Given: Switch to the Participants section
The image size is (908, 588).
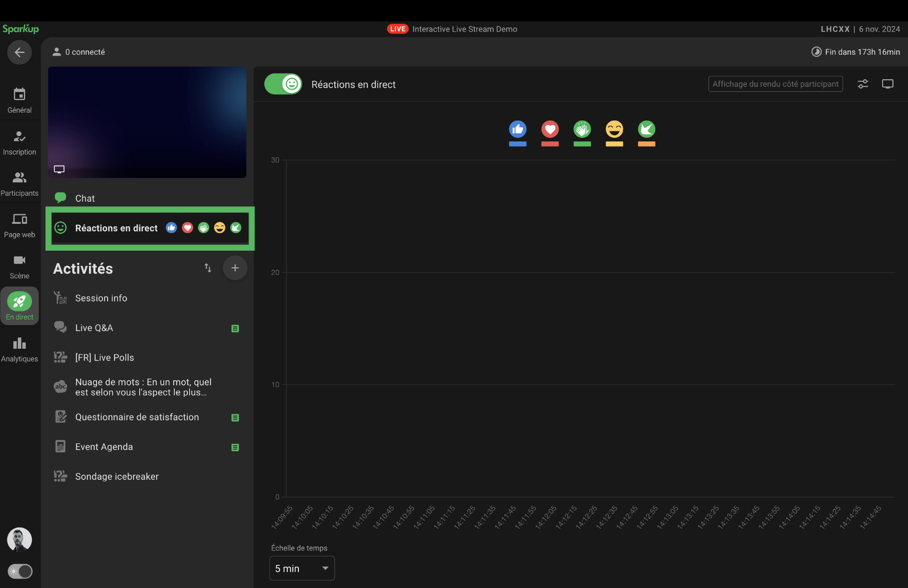Looking at the screenshot, I should coord(20,183).
